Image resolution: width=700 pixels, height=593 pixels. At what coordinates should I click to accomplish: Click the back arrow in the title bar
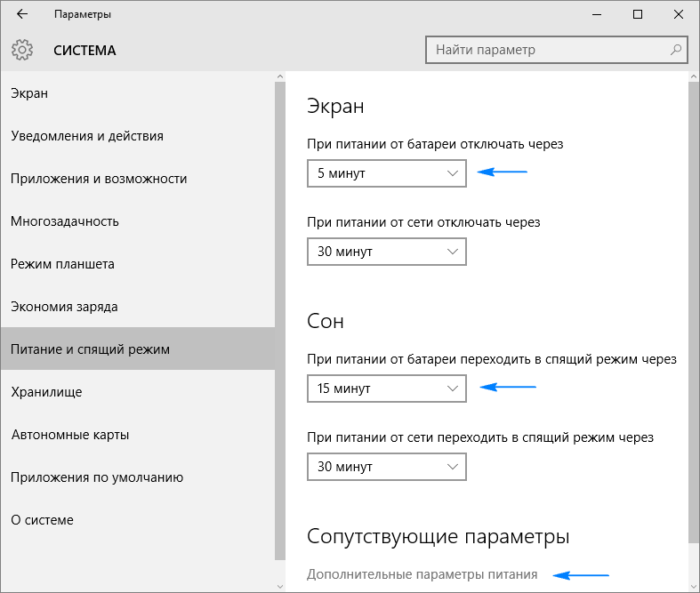[x=21, y=15]
